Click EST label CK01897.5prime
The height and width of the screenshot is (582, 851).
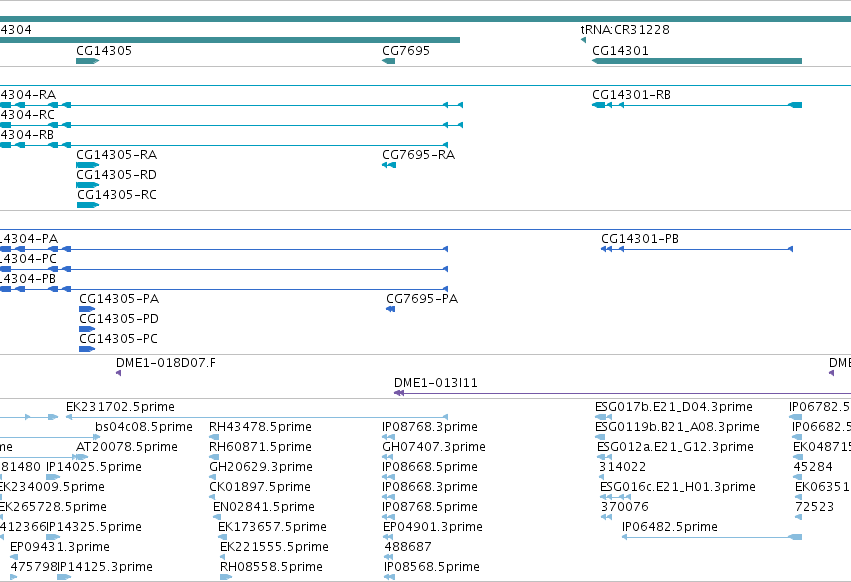pyautogui.click(x=259, y=488)
